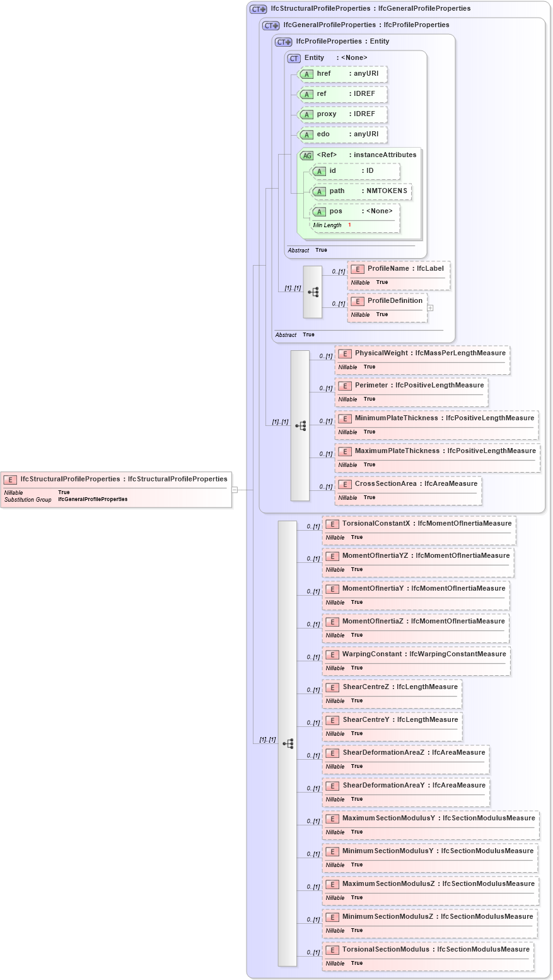Viewport: 553px width, 980px height.
Task: Click the E icon of TorsionalConstantX element
Action: pyautogui.click(x=332, y=523)
